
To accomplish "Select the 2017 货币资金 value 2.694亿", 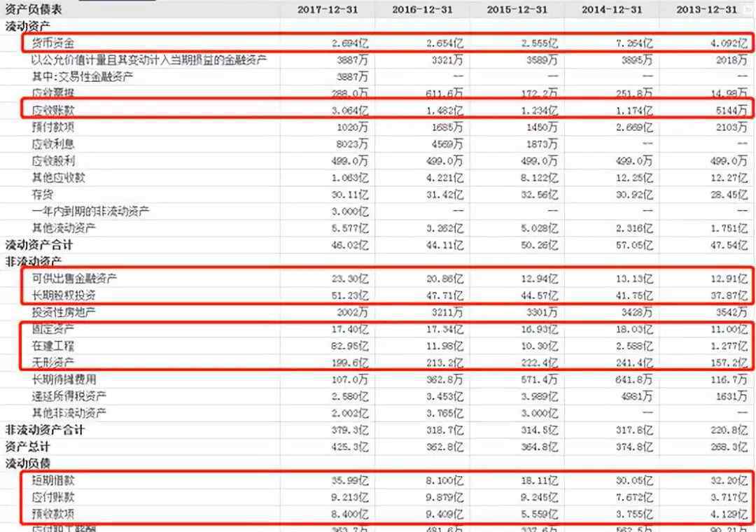I will point(349,43).
